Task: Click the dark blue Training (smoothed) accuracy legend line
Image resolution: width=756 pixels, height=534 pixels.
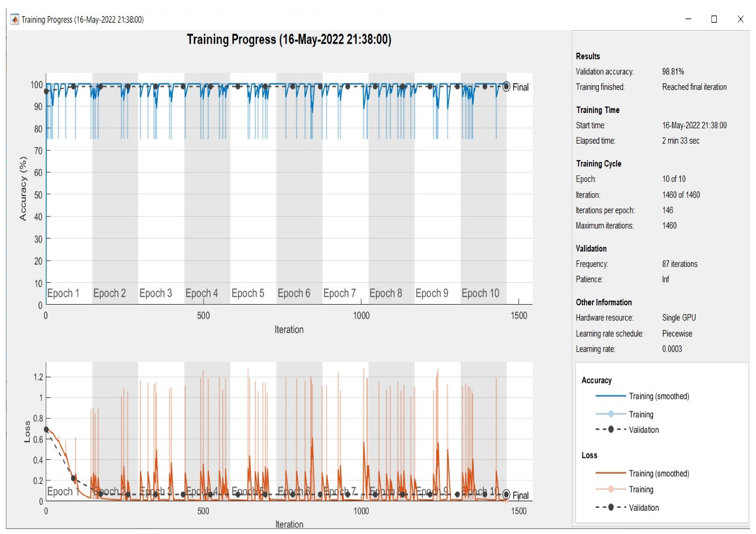Action: 610,396
